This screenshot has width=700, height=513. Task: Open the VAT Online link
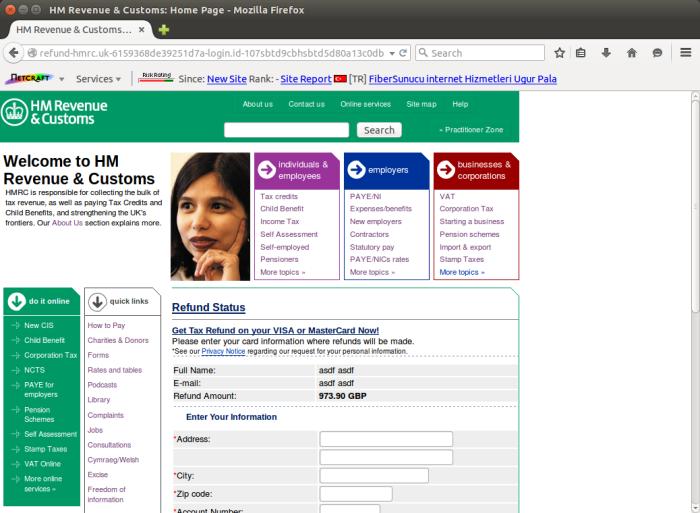point(42,464)
